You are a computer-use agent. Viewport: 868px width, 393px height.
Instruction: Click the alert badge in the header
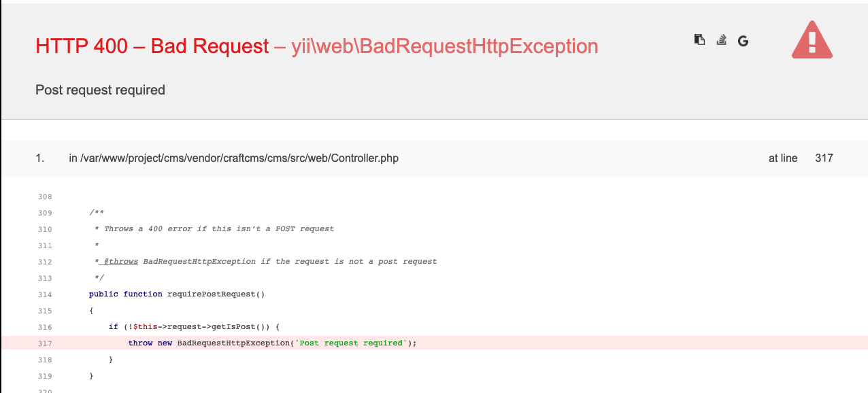point(812,41)
